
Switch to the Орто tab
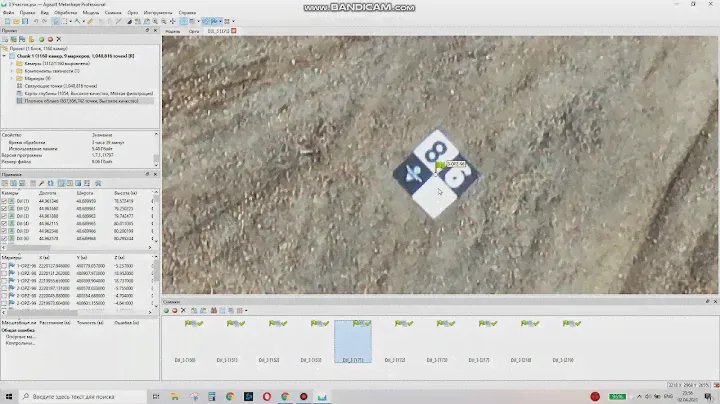[192, 31]
